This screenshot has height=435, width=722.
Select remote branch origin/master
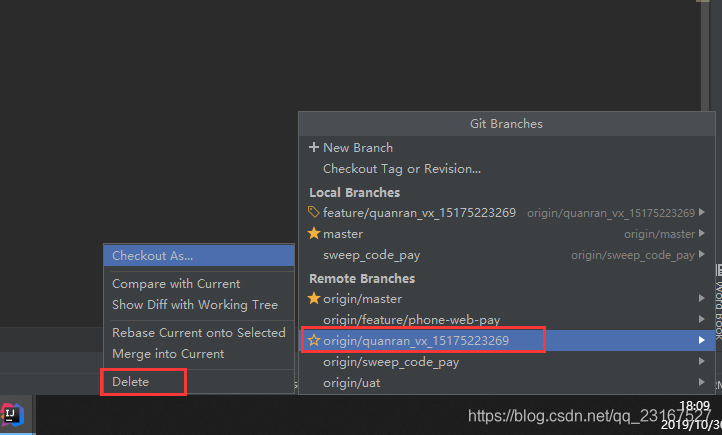(x=507, y=299)
